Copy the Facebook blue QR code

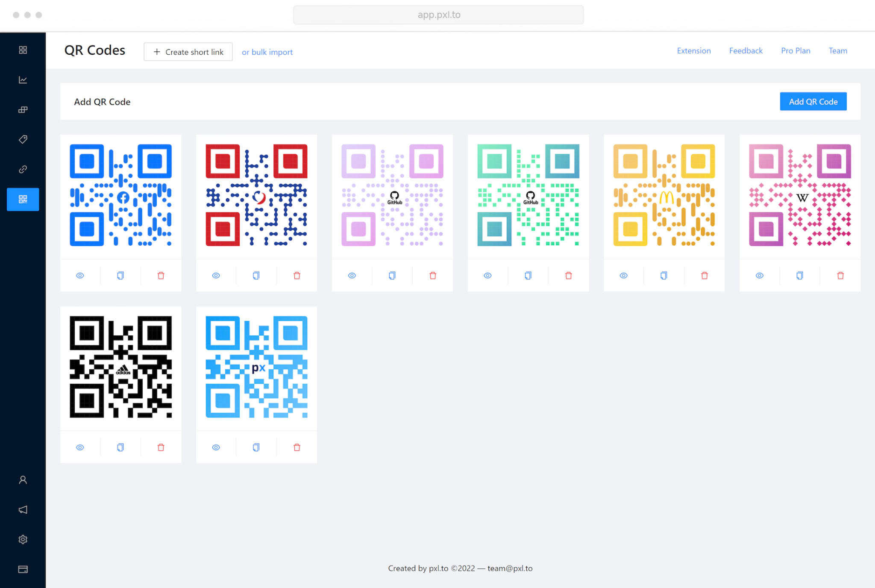pos(120,276)
